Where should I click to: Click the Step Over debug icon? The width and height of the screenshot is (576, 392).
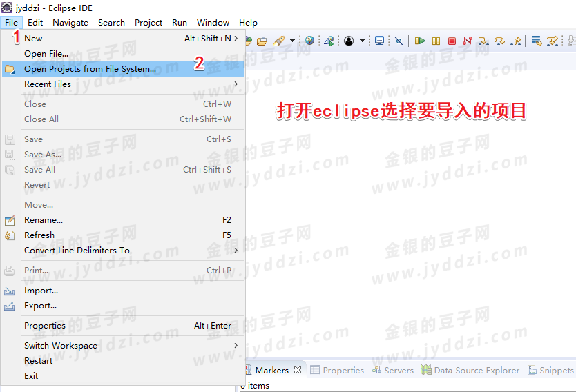[x=499, y=41]
